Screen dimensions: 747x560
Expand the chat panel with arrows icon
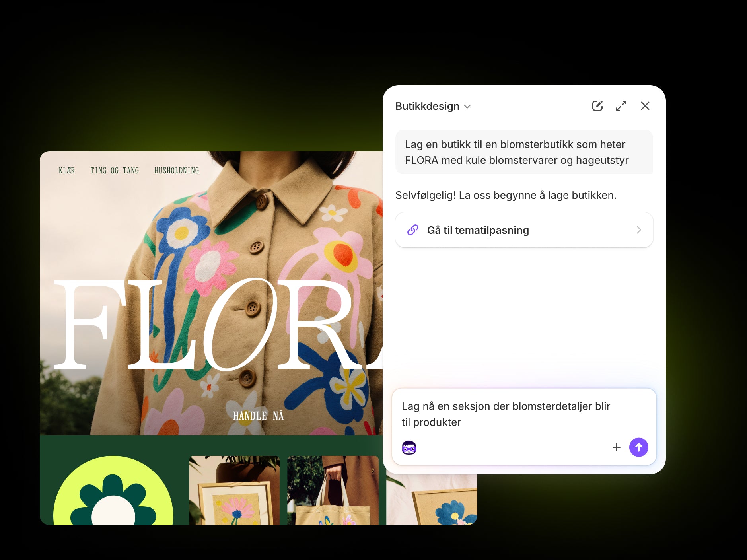click(621, 106)
